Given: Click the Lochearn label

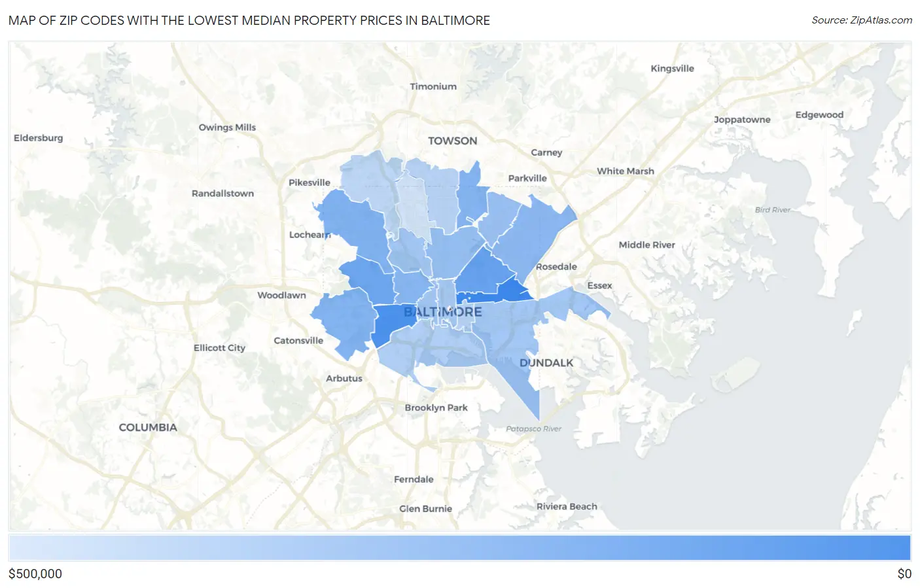Looking at the screenshot, I should [x=310, y=235].
